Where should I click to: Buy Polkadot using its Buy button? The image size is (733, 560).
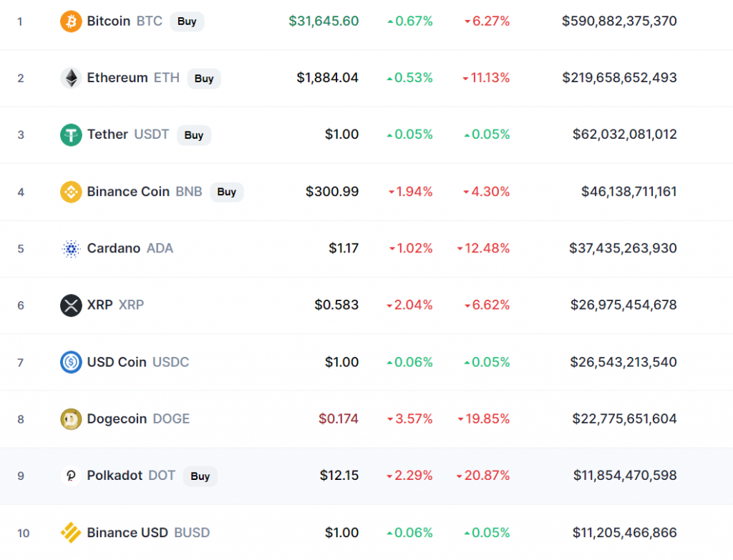coord(200,476)
